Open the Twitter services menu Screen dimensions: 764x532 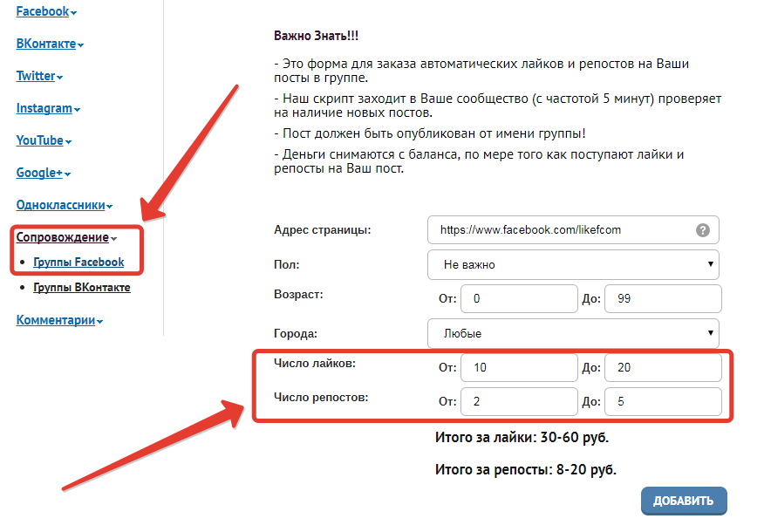click(x=39, y=76)
